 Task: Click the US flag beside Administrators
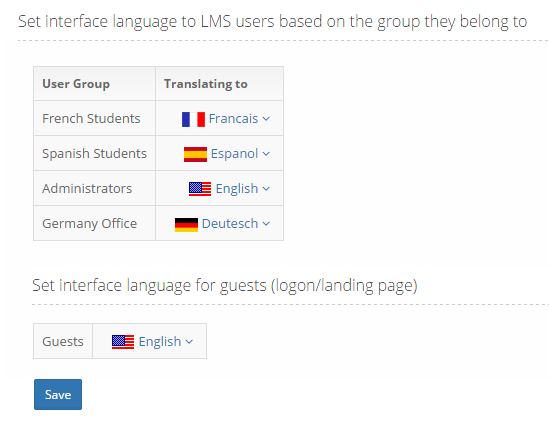click(x=200, y=189)
